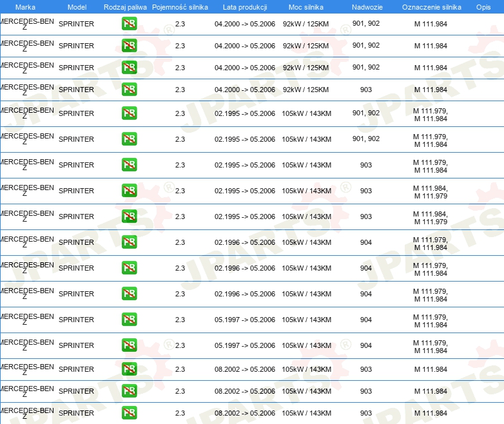Click fuel icon in the 92kW row with body 903
This screenshot has height=424, width=504.
tap(129, 90)
